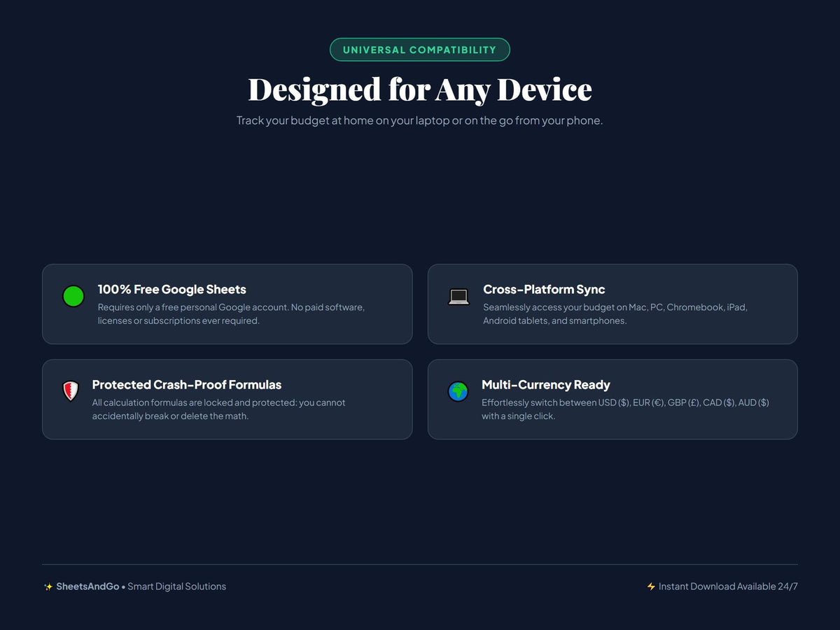The width and height of the screenshot is (840, 630).
Task: Click the SheetsAndGo brand name in footer
Action: (87, 587)
